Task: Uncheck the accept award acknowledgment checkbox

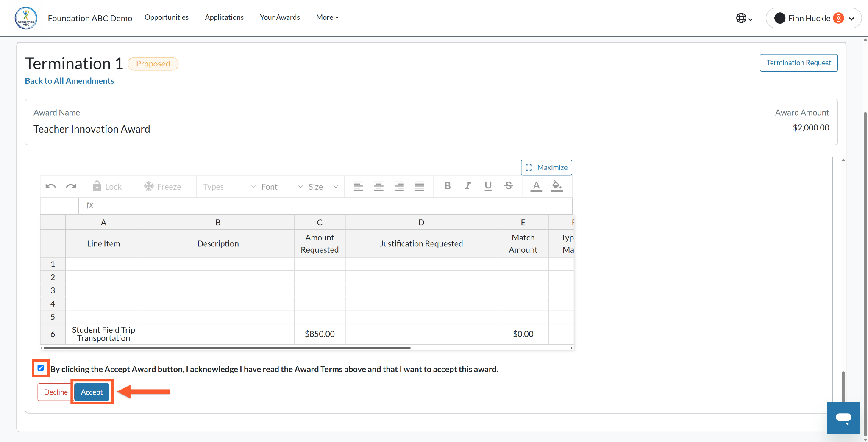Action: (x=41, y=368)
